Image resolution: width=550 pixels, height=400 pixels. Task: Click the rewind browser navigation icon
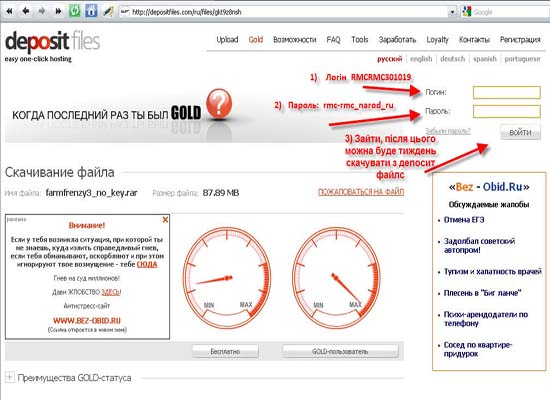tap(9, 11)
